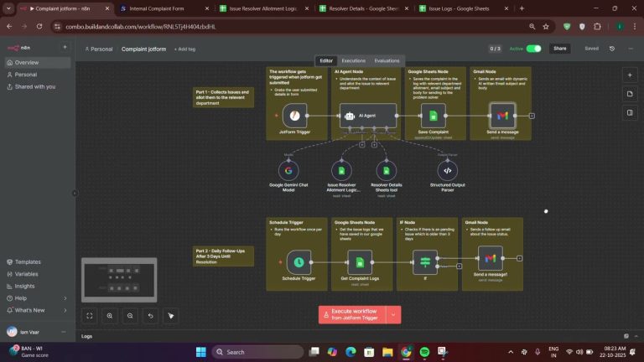Image resolution: width=644 pixels, height=362 pixels.
Task: Open Variables in the sidebar
Action: click(x=38, y=274)
